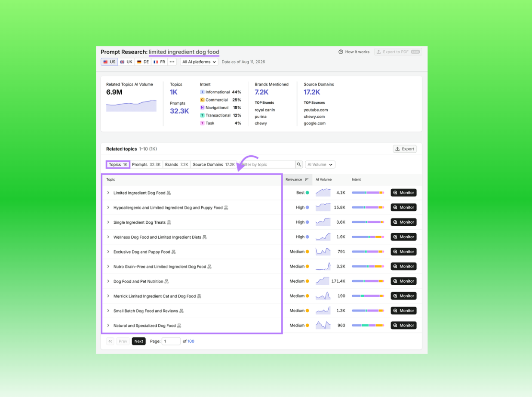
Task: Monitor the Dog Food and Pet Nutrition topic
Action: (403, 281)
